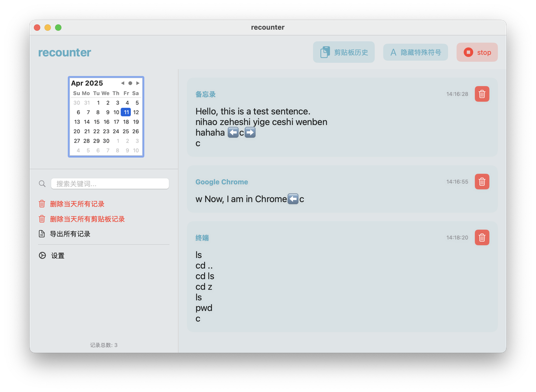536x392 pixels.
Task: Close the recounter window
Action: [x=37, y=27]
